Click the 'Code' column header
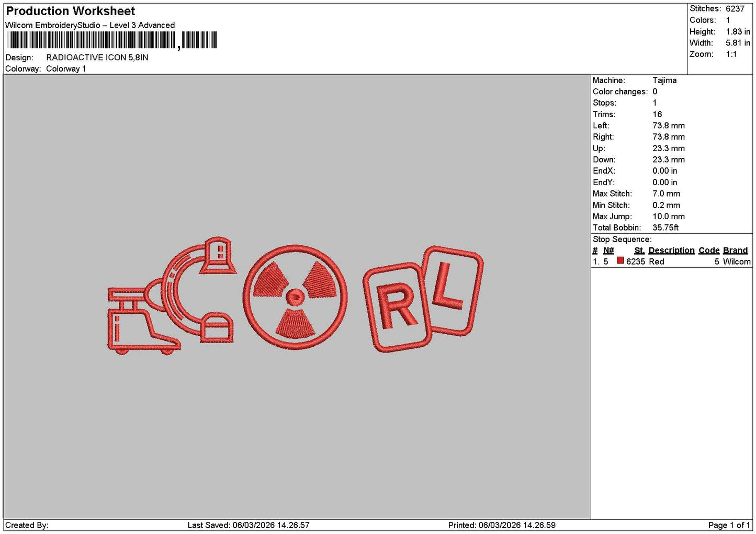This screenshot has height=534, width=756. pyautogui.click(x=709, y=251)
